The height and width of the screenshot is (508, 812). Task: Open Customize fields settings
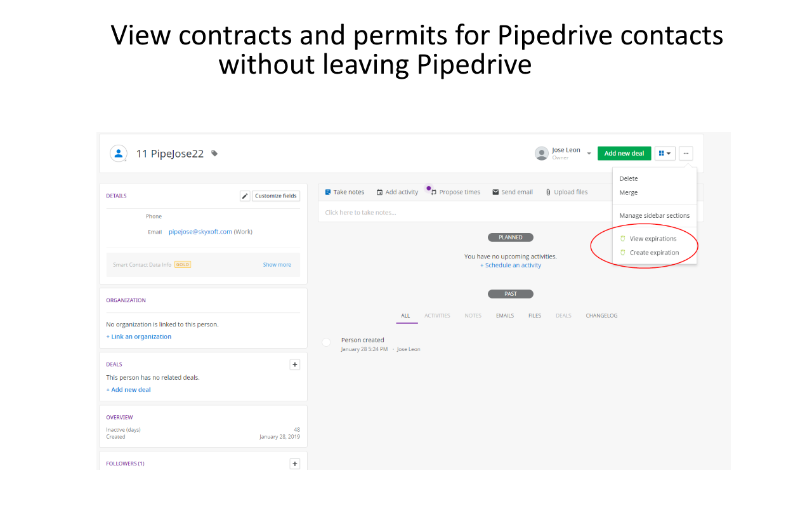click(276, 196)
